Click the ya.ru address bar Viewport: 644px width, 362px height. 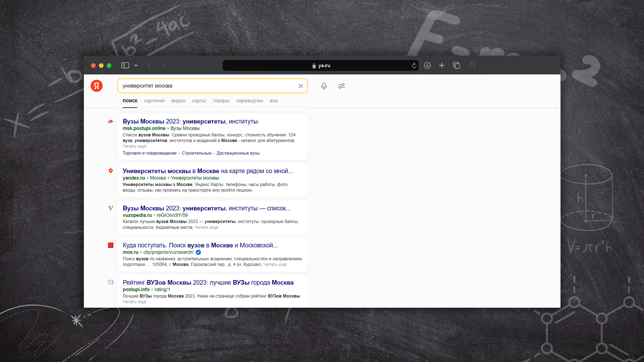(x=321, y=65)
